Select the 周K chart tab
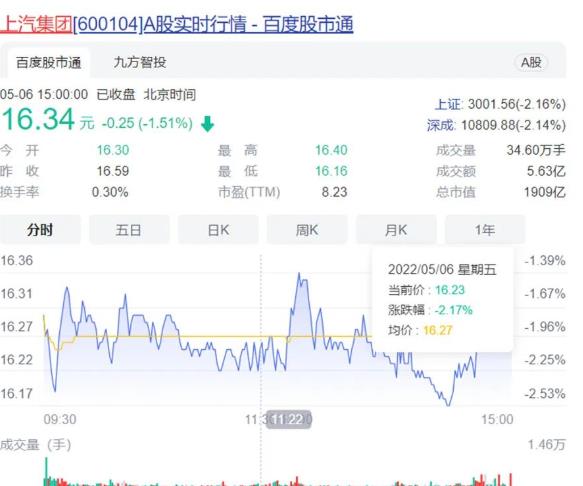 click(x=307, y=230)
